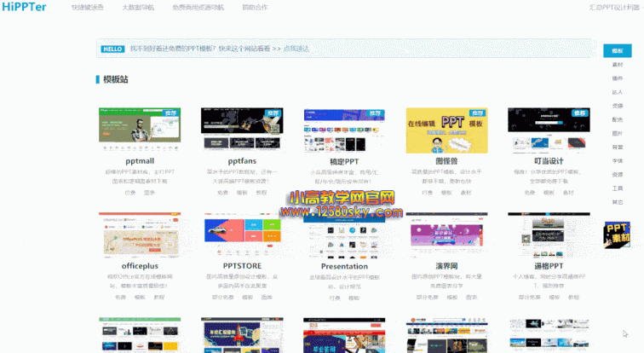The image size is (644, 353).
Task: Click the 推荐 badge on pptfans thumbnail
Action: pyautogui.click(x=273, y=113)
